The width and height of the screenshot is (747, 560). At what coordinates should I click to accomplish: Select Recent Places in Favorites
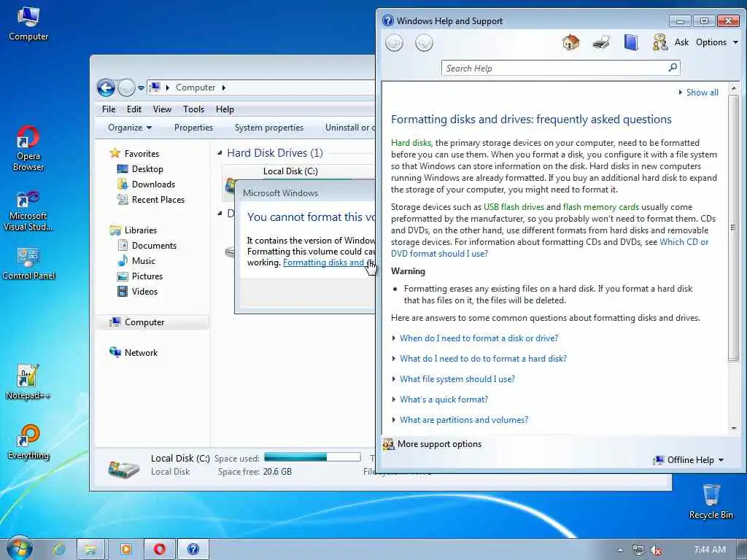click(158, 200)
